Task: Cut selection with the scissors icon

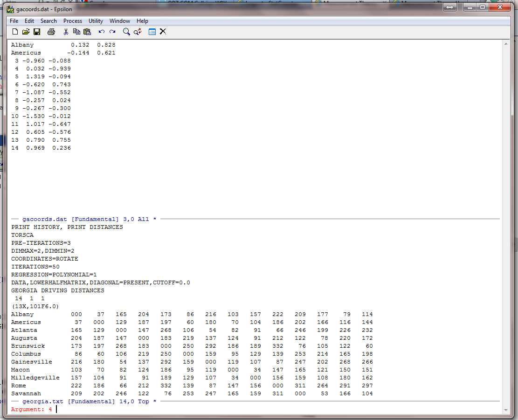Action: (66, 32)
